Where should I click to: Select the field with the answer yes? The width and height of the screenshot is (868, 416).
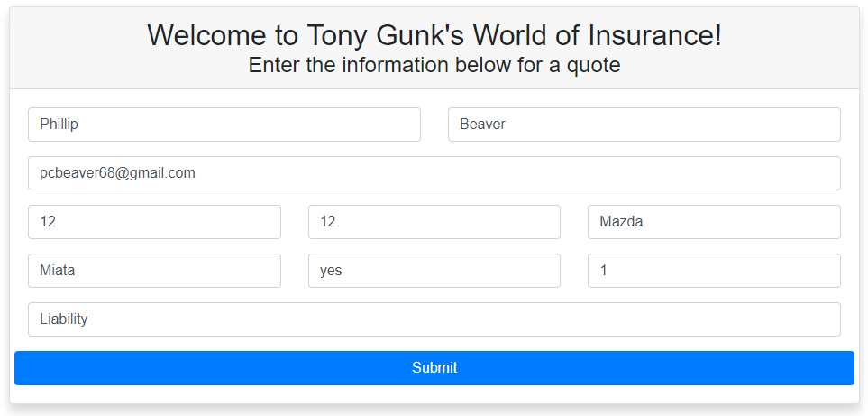point(434,271)
